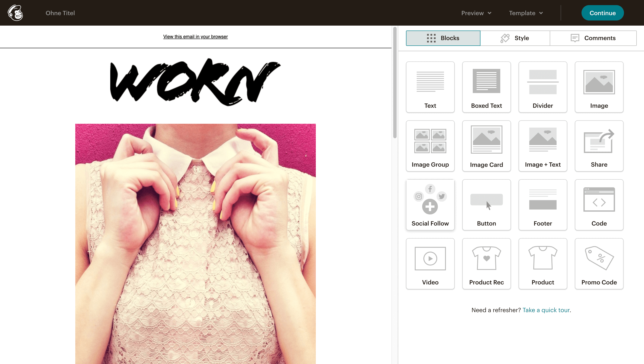
Task: Pick the Divider block
Action: [542, 87]
